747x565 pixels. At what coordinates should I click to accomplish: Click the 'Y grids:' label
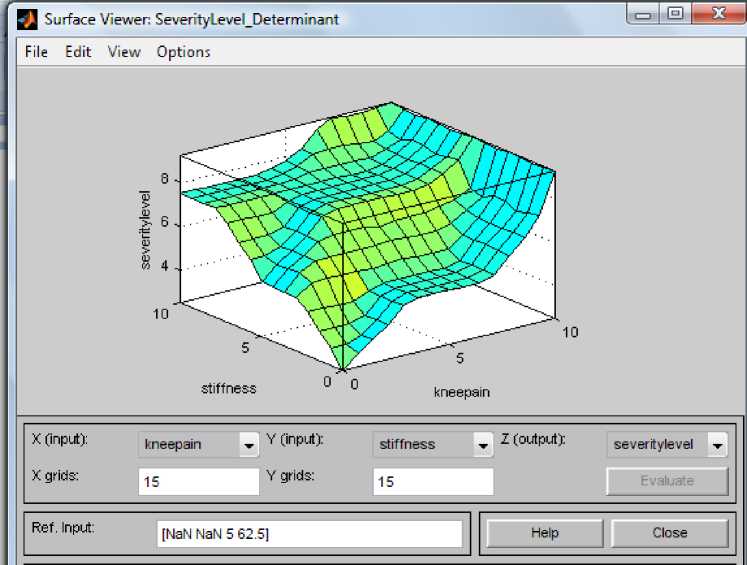[x=290, y=475]
